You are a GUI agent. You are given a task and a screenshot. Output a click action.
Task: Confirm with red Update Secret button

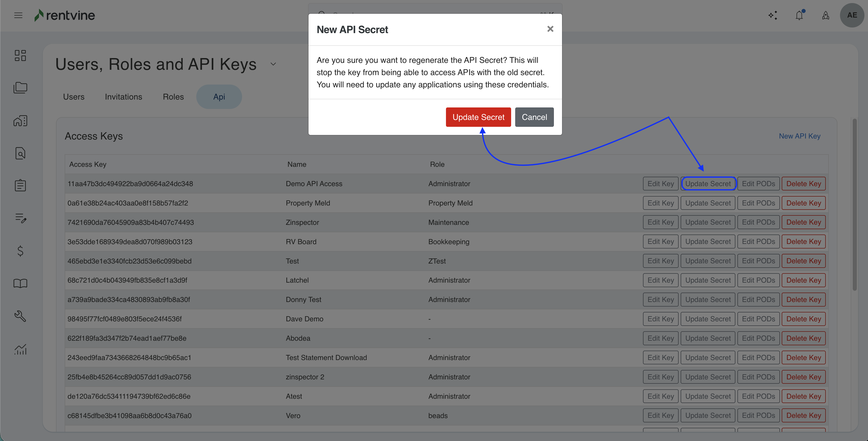coord(478,117)
